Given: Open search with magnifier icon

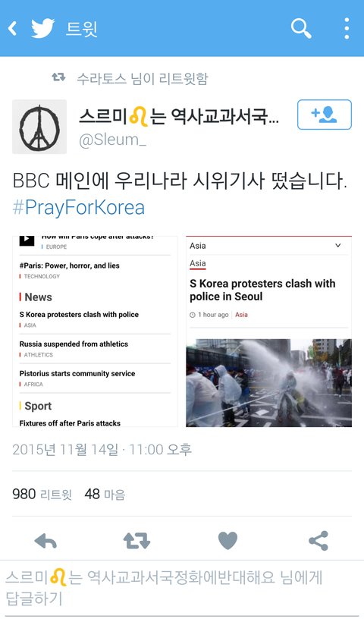Looking at the screenshot, I should click(301, 28).
